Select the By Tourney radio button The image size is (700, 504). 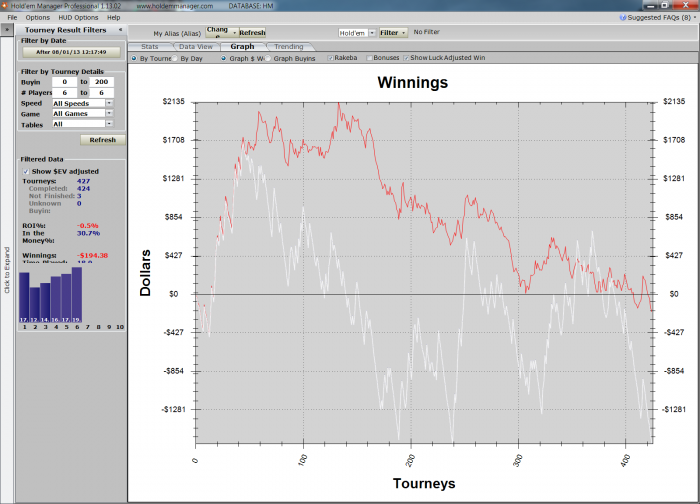tap(134, 58)
